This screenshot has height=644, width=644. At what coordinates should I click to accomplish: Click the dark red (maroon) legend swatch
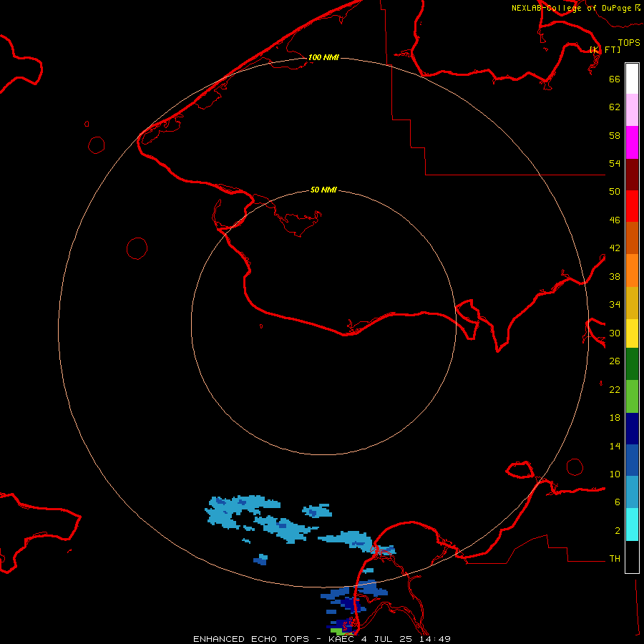coord(632,175)
